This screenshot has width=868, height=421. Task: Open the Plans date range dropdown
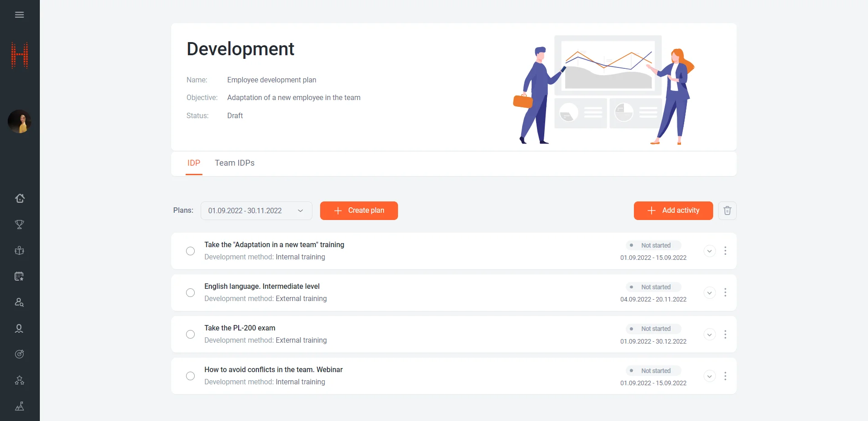tap(256, 210)
